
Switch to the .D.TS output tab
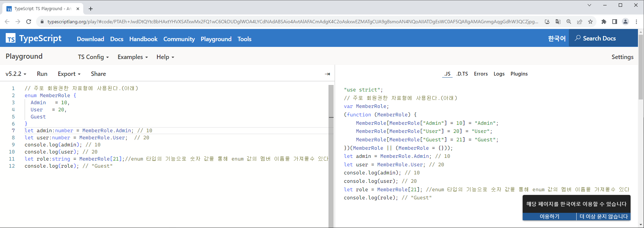(462, 74)
